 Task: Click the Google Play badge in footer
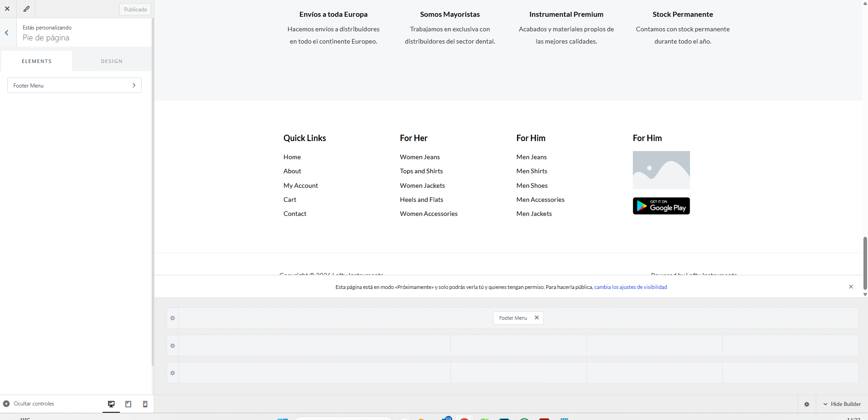coord(661,206)
